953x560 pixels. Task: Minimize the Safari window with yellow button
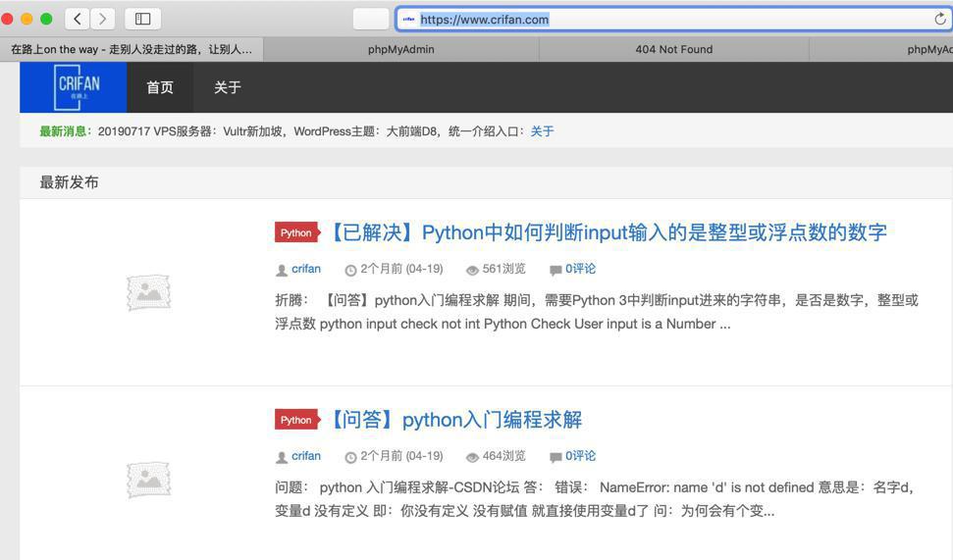pos(26,19)
